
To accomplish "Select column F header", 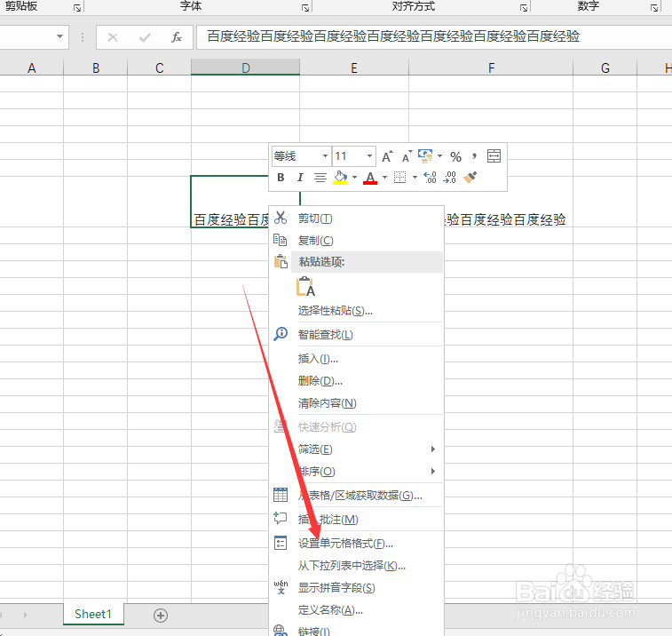I will pos(491,68).
